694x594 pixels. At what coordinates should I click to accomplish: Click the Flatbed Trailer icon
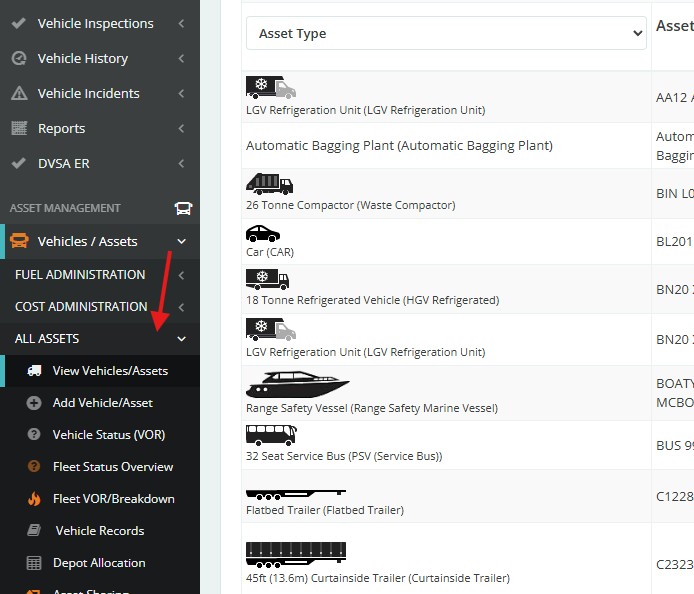tap(296, 494)
